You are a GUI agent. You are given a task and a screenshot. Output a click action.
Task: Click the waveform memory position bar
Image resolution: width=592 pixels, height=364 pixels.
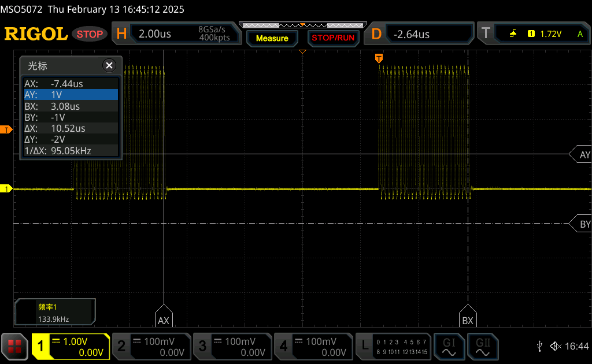point(302,25)
